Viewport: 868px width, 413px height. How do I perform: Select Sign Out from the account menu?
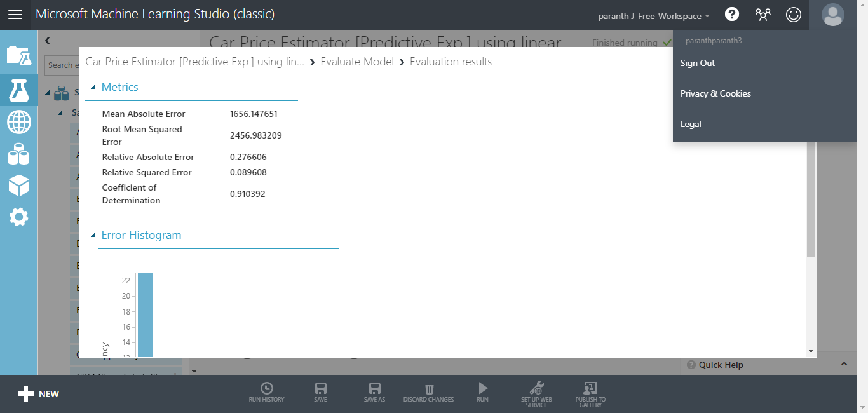697,63
